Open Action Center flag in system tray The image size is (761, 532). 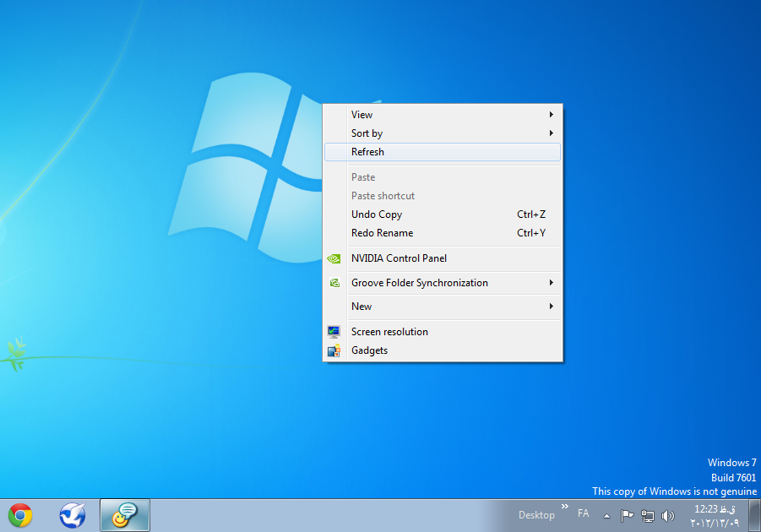(627, 515)
